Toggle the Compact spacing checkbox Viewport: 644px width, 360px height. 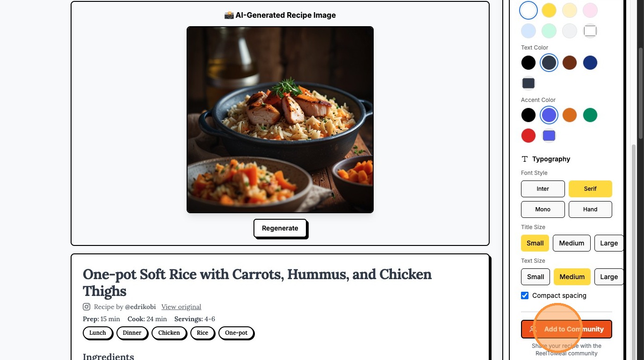click(x=525, y=295)
